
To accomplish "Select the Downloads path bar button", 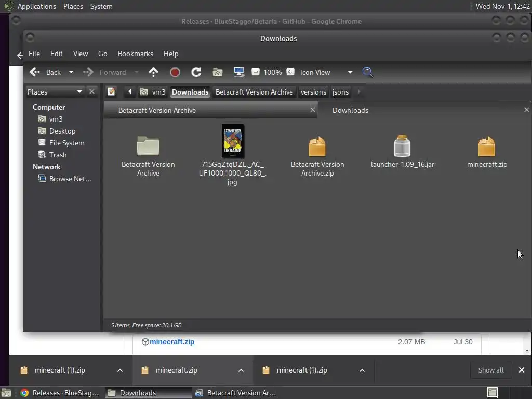I will 190,92.
